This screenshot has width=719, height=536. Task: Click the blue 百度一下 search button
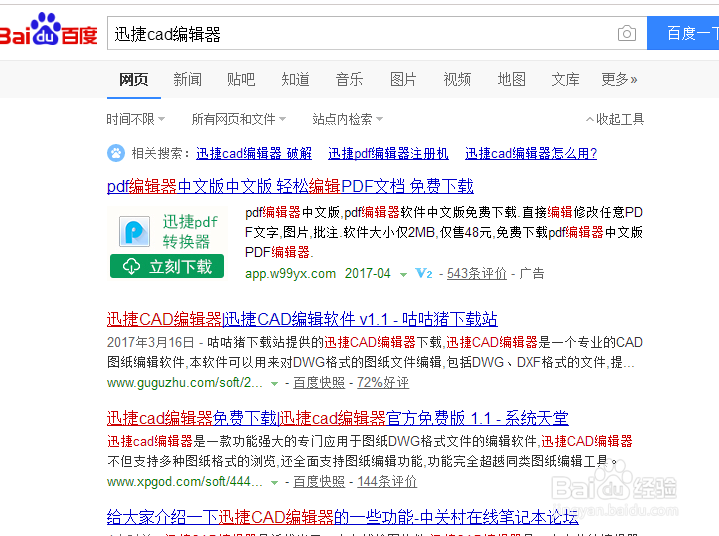tap(683, 33)
